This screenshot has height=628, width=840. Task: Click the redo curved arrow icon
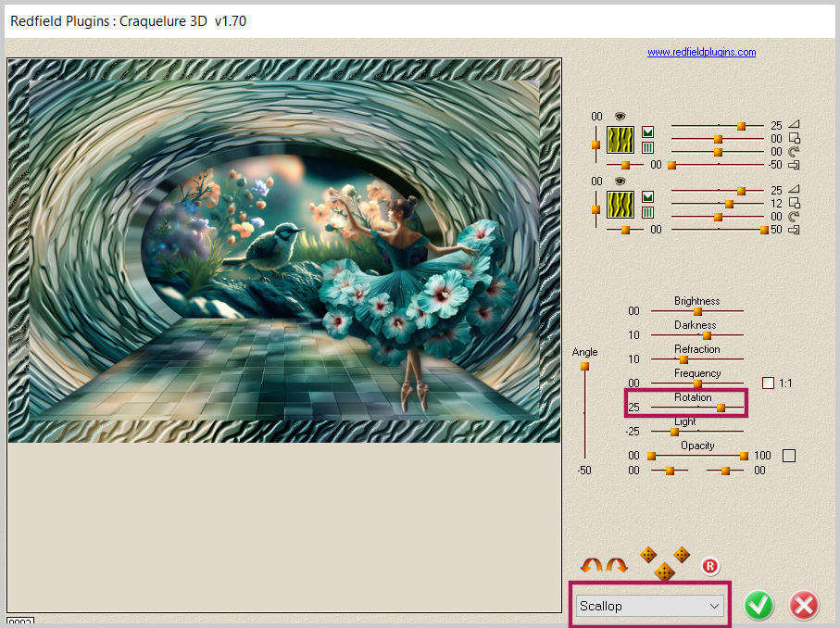pyautogui.click(x=617, y=565)
